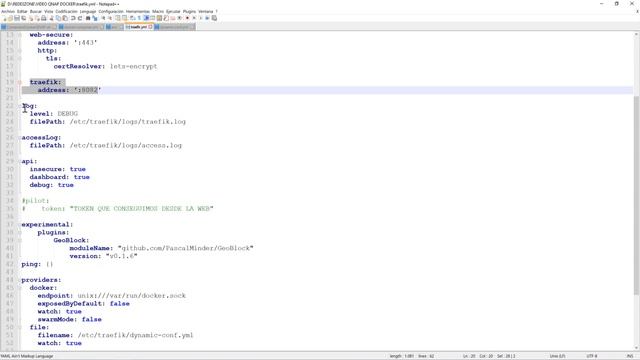Click the New file toolbar icon

pos(4,18)
